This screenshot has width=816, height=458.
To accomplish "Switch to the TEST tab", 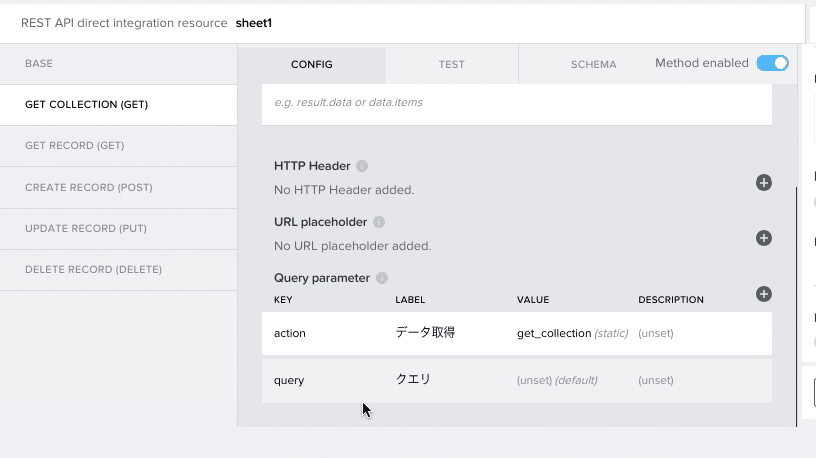I will pos(452,65).
